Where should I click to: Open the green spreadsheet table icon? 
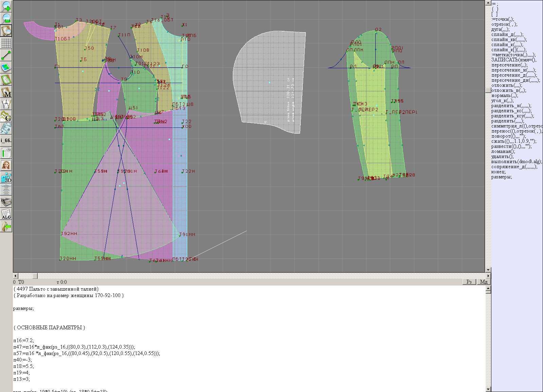point(6,153)
